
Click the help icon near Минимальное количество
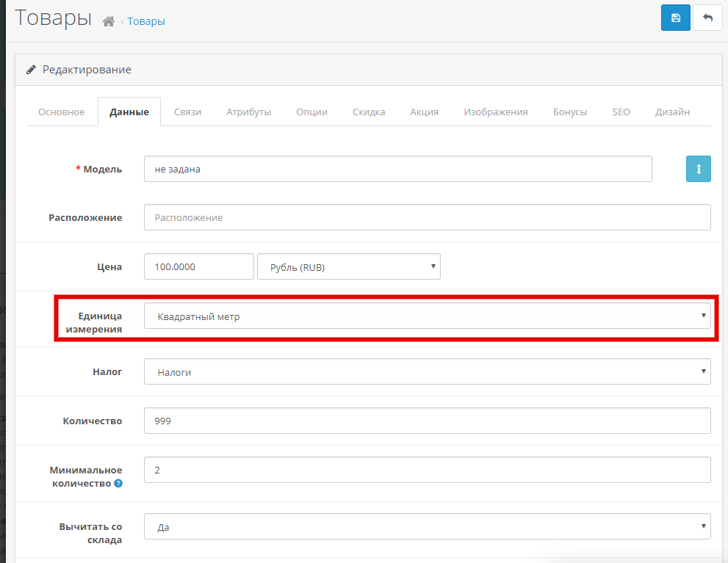118,484
